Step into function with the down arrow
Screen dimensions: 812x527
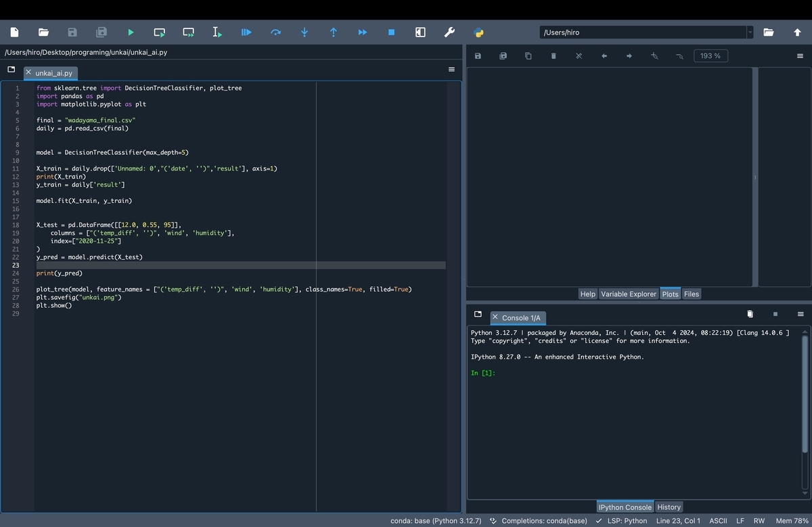coord(304,32)
